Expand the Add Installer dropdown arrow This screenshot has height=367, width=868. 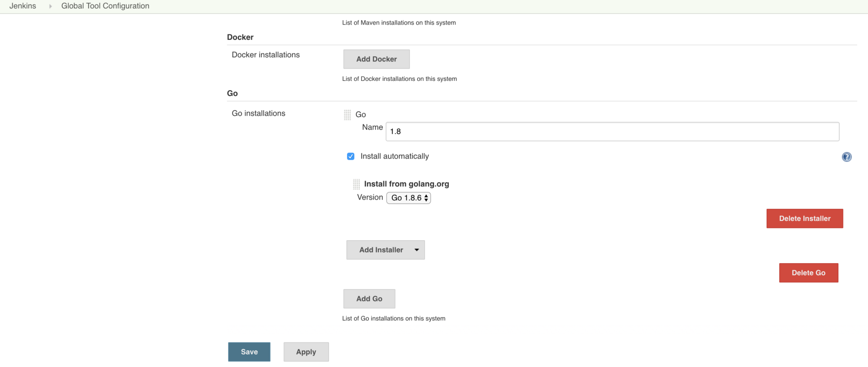point(417,250)
